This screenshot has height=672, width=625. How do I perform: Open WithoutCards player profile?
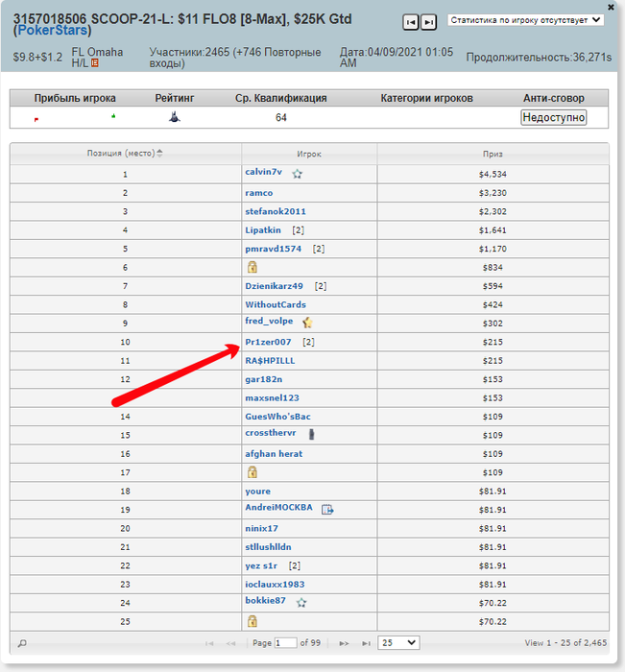276,304
